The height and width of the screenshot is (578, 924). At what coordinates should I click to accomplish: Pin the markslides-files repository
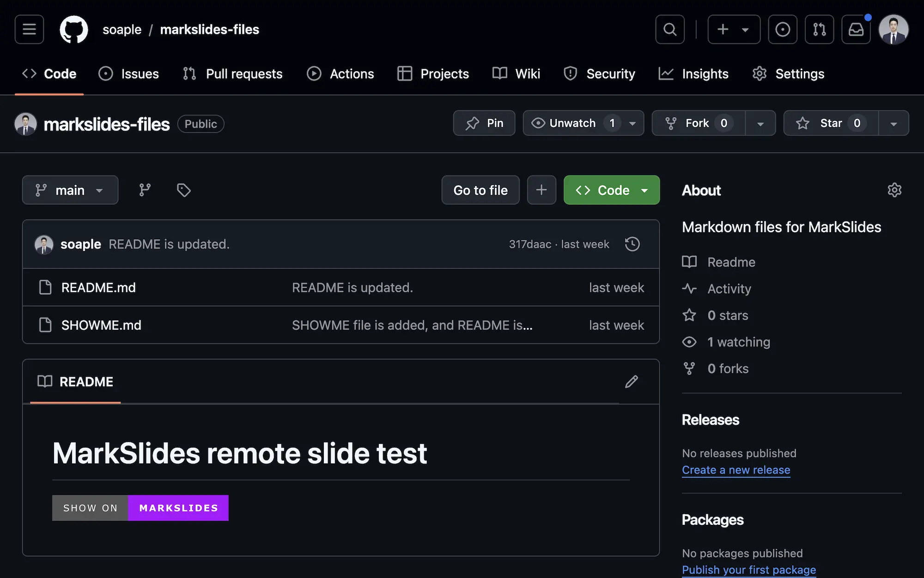coord(484,123)
